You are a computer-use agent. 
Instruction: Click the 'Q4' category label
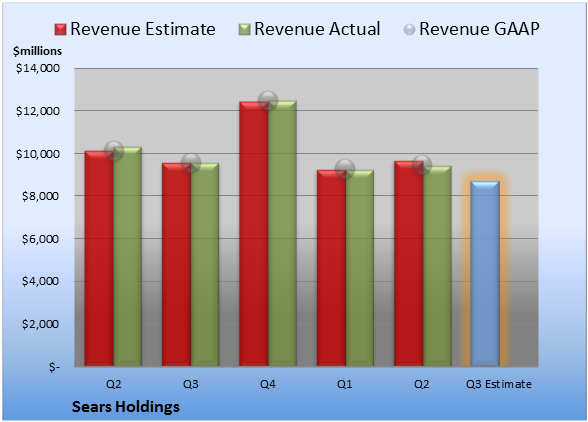pos(268,384)
